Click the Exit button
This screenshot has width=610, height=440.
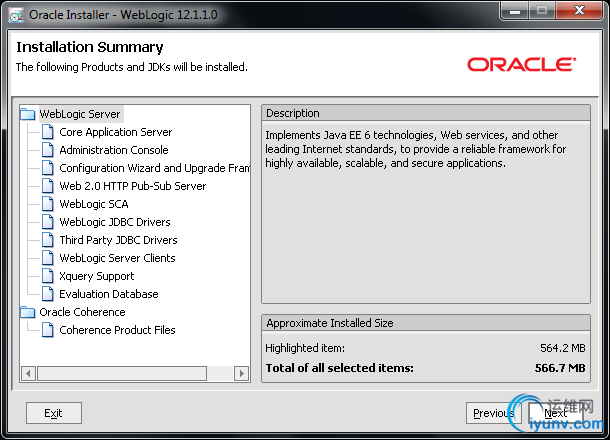pyautogui.click(x=54, y=413)
